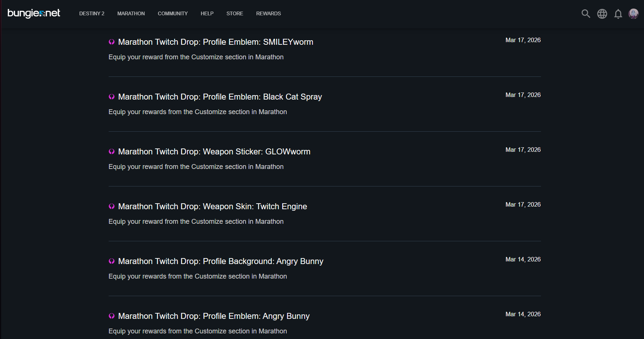Screen dimensions: 644x339
Task: Click the icon beside SMILEYworm drop
Action: [112, 42]
